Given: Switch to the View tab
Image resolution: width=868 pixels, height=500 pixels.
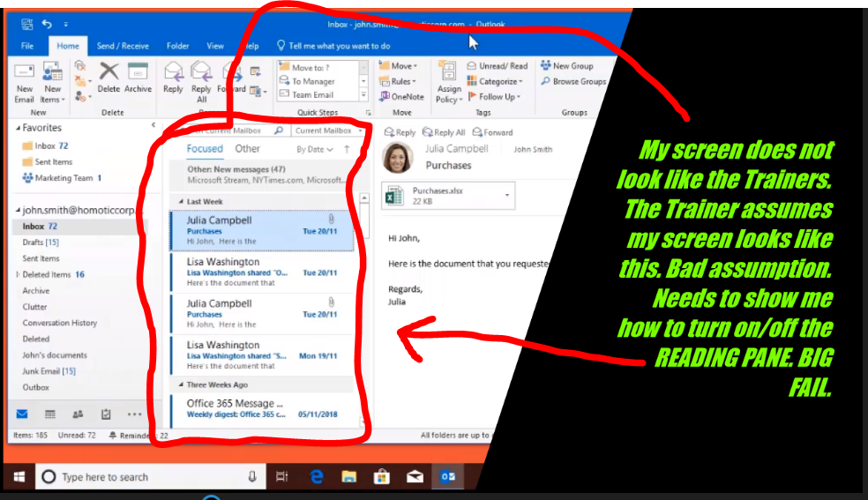Looking at the screenshot, I should 214,46.
